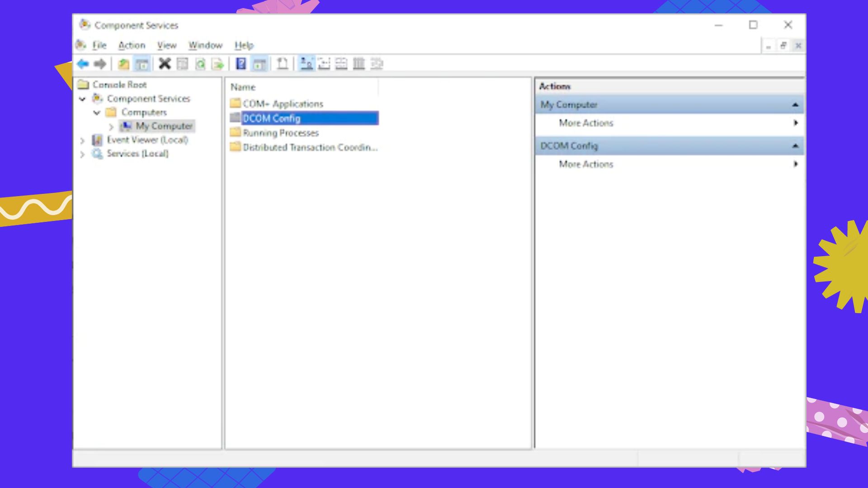Select Distributed Transaction Coordin... entry
The width and height of the screenshot is (868, 488).
[x=310, y=147]
